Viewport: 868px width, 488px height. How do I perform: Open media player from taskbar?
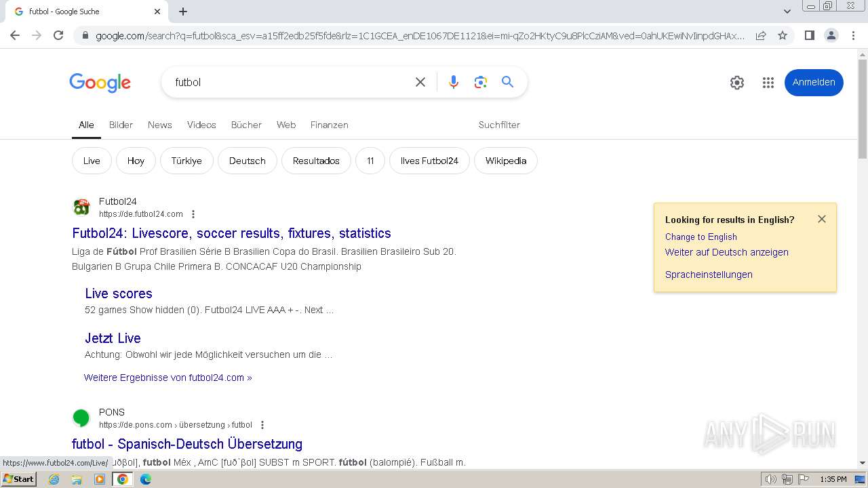pyautogui.click(x=100, y=479)
